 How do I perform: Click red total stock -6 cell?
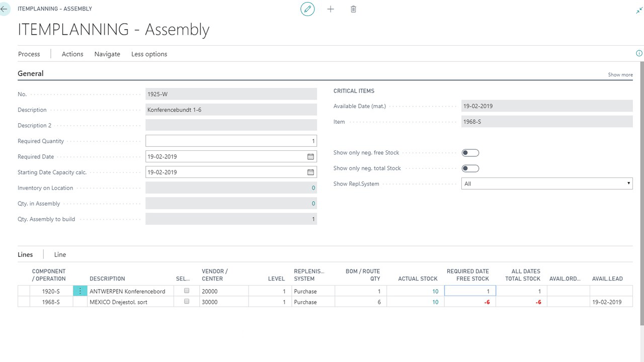point(521,302)
